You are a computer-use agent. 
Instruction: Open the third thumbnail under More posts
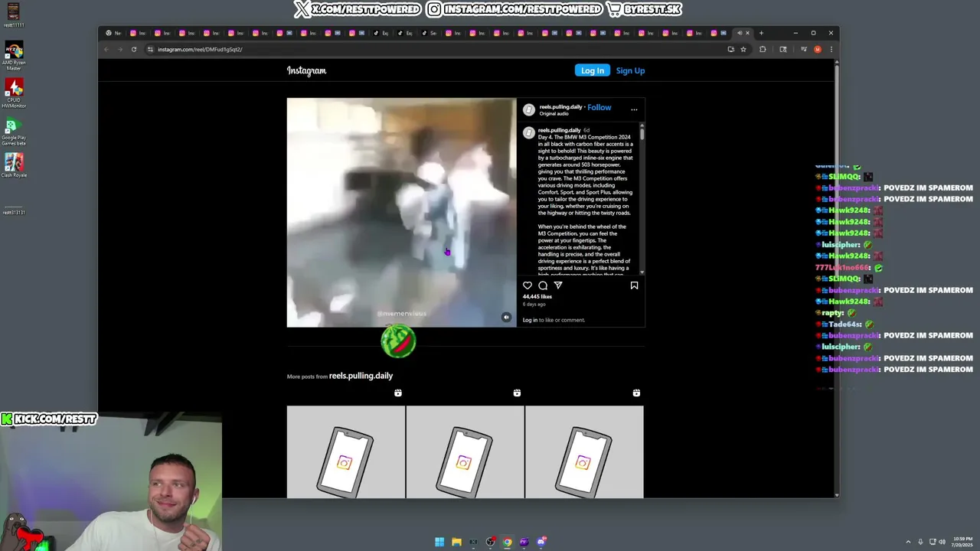point(584,452)
